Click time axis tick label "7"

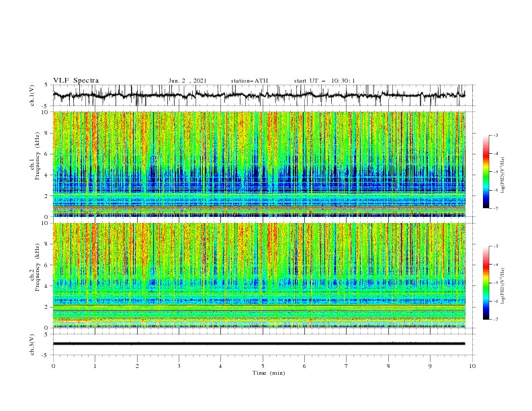(347, 366)
